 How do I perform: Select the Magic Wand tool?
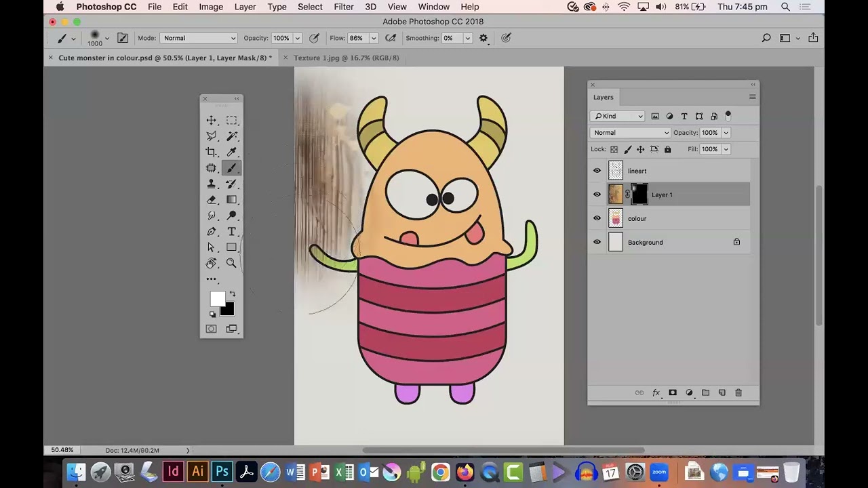pyautogui.click(x=231, y=136)
